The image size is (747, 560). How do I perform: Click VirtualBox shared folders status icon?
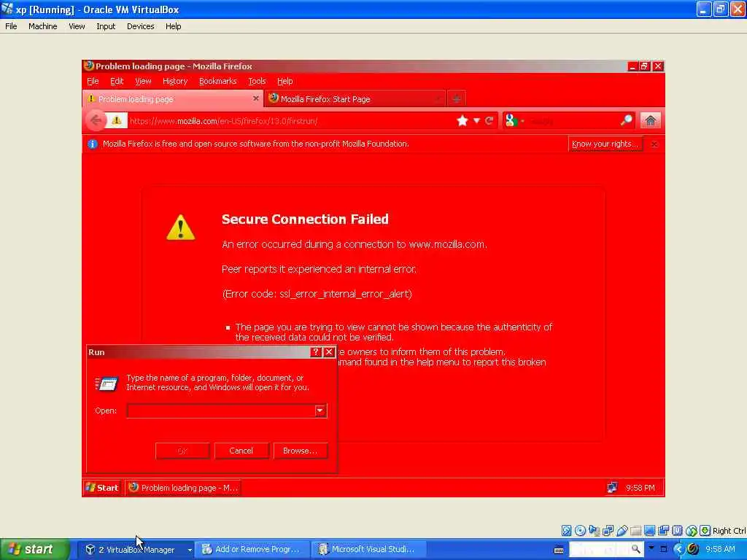point(635,531)
